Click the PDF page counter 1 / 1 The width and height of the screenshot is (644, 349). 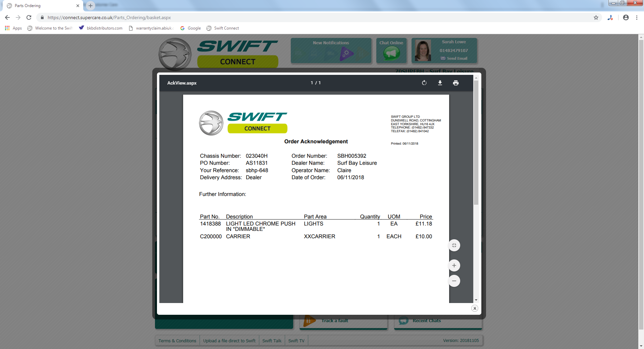316,83
